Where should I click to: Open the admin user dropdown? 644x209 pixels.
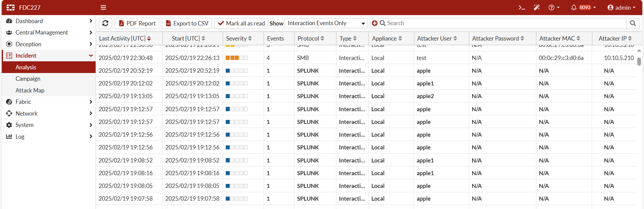(622, 7)
